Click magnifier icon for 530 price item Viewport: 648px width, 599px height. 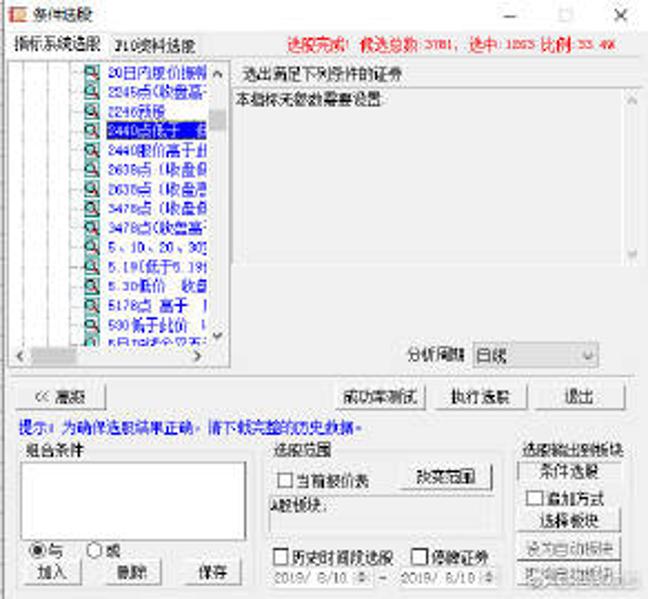click(x=91, y=325)
